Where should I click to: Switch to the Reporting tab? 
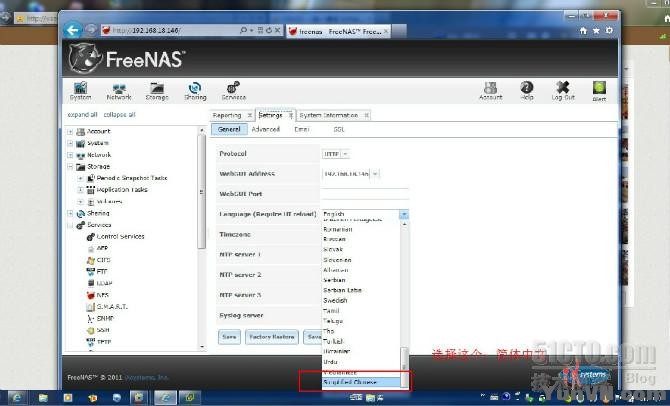226,115
